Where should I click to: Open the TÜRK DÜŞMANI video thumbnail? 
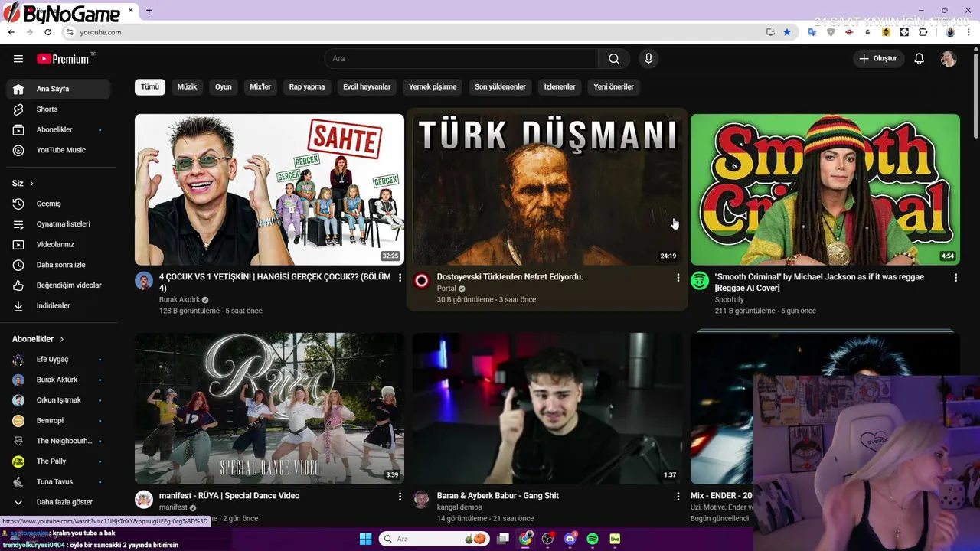(x=547, y=190)
